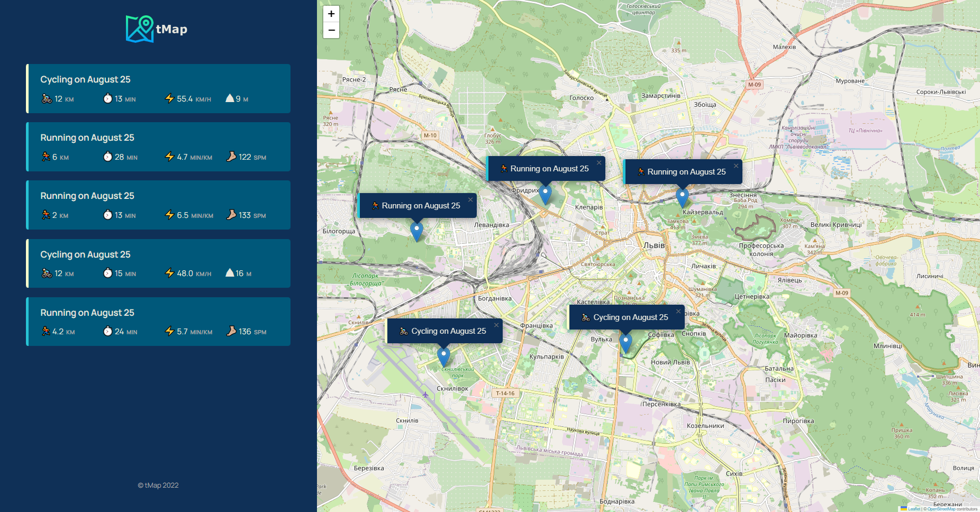Image resolution: width=980 pixels, height=512 pixels.
Task: Zoom in using the map plus button
Action: (331, 13)
